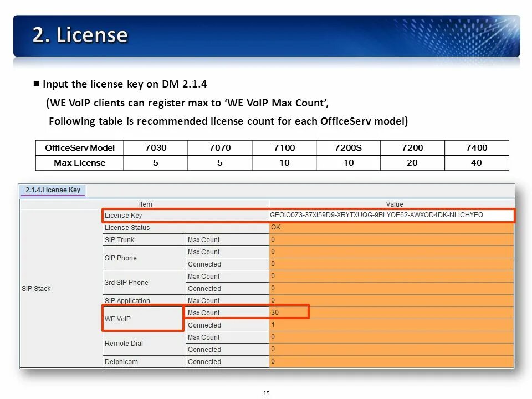Click the 7070 model table cell

point(220,148)
